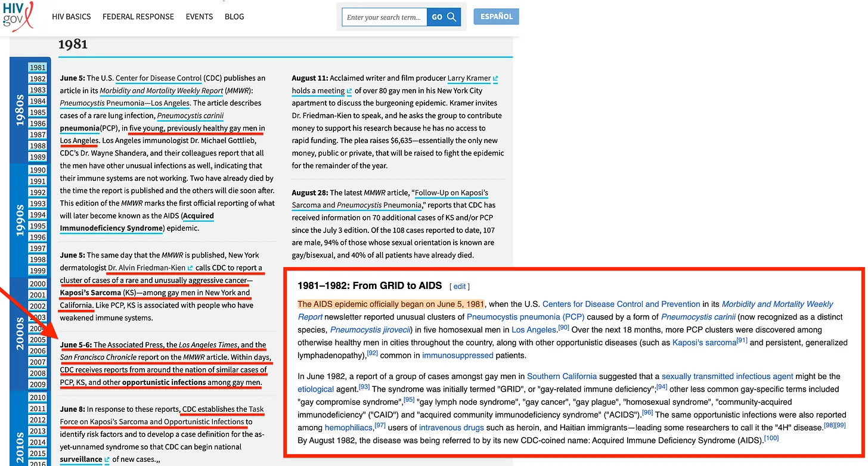The height and width of the screenshot is (466, 868).
Task: Go to the EVENTS menu item
Action: point(199,17)
